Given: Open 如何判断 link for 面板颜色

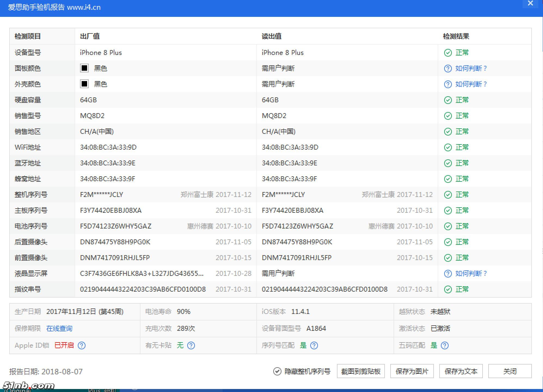Looking at the screenshot, I should 471,69.
